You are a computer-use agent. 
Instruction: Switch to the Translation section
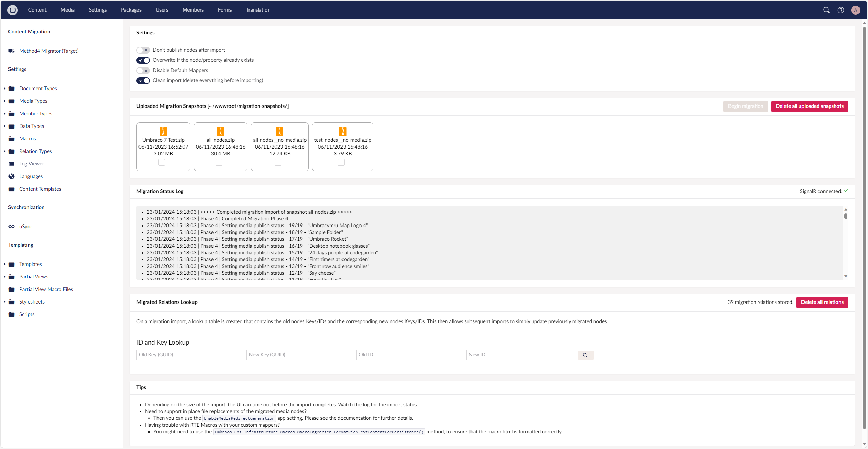point(258,10)
